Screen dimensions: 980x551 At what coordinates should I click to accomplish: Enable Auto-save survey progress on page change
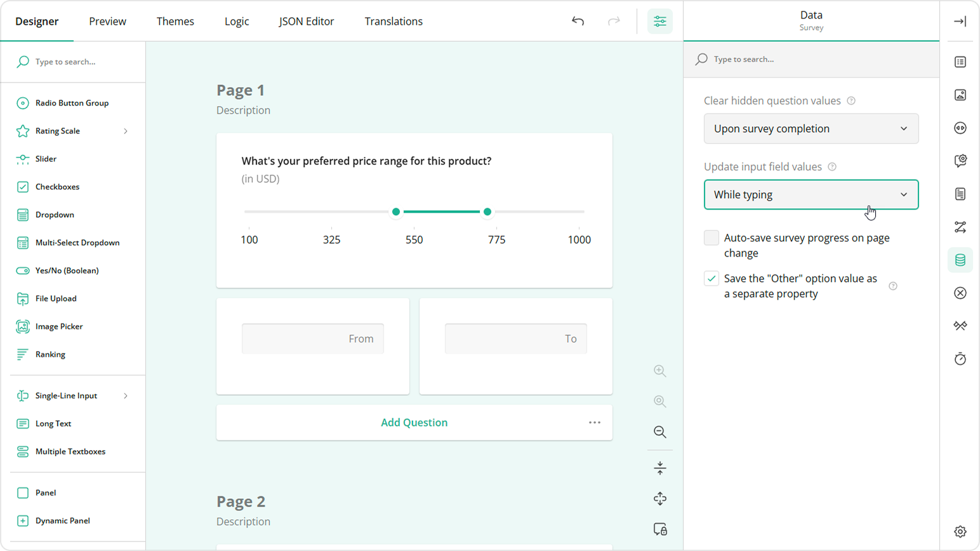[711, 237]
